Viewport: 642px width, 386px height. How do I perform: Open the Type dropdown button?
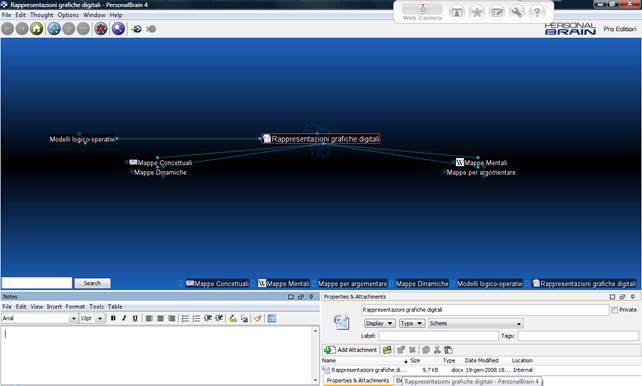412,323
